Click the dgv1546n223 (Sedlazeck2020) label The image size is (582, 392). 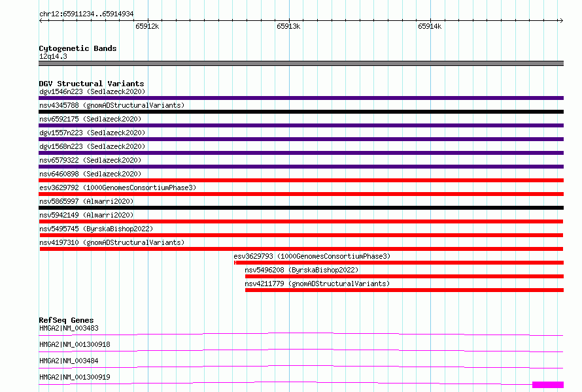[92, 91]
